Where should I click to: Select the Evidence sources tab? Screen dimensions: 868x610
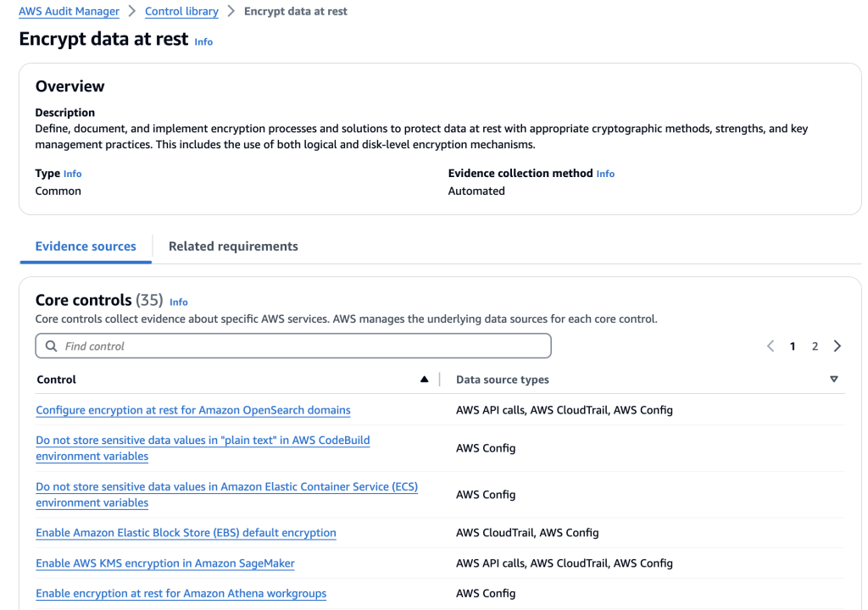coord(86,247)
